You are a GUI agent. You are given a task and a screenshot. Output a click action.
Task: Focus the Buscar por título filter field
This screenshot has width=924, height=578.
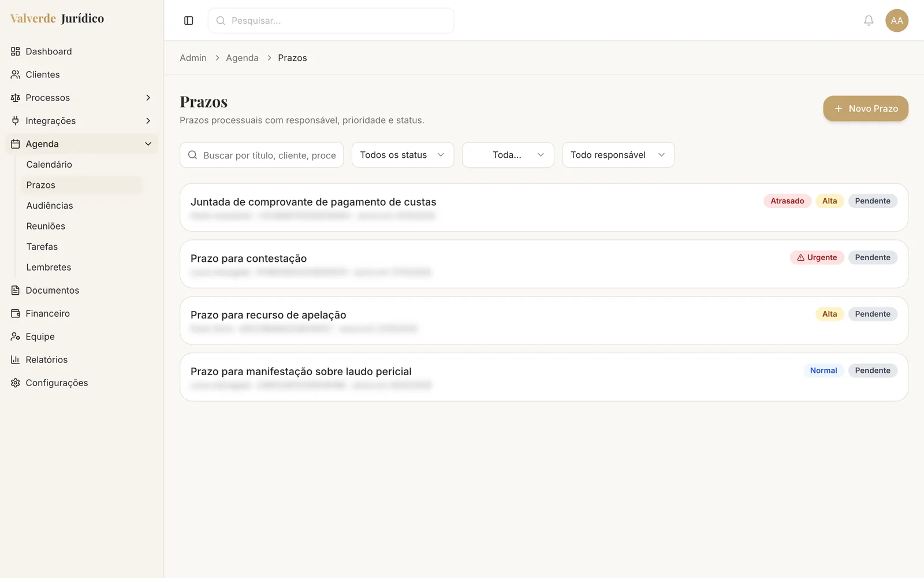(x=262, y=155)
